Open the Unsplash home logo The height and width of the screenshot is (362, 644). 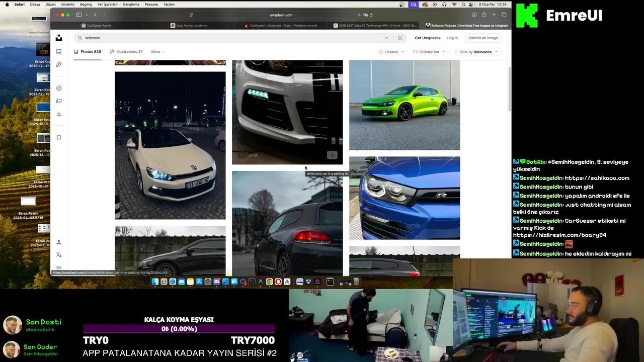pyautogui.click(x=59, y=38)
